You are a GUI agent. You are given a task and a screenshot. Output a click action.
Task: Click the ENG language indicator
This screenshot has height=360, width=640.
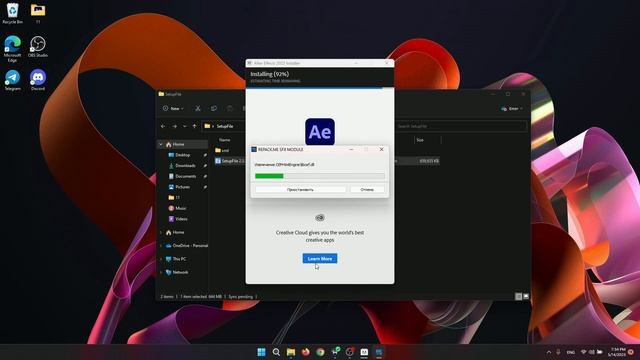click(571, 352)
